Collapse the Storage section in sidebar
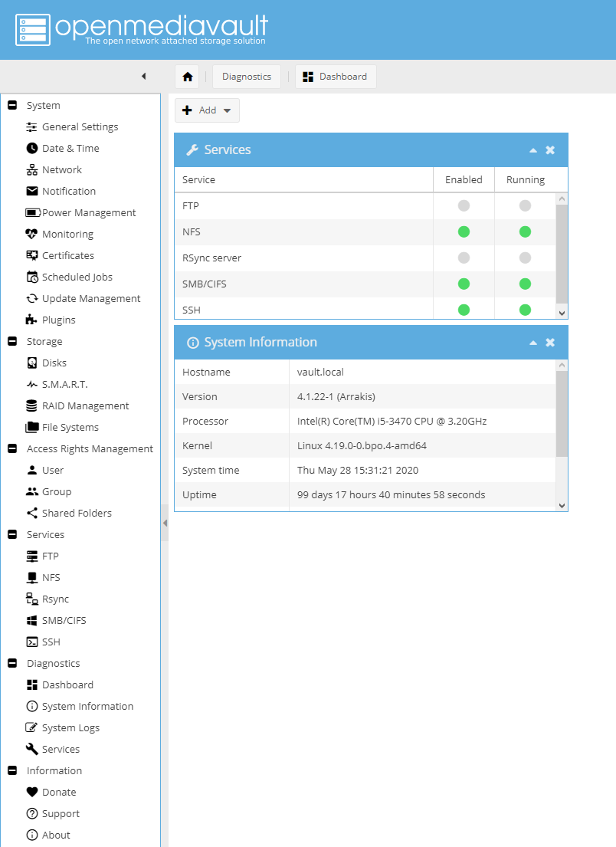616x847 pixels. pyautogui.click(x=11, y=341)
